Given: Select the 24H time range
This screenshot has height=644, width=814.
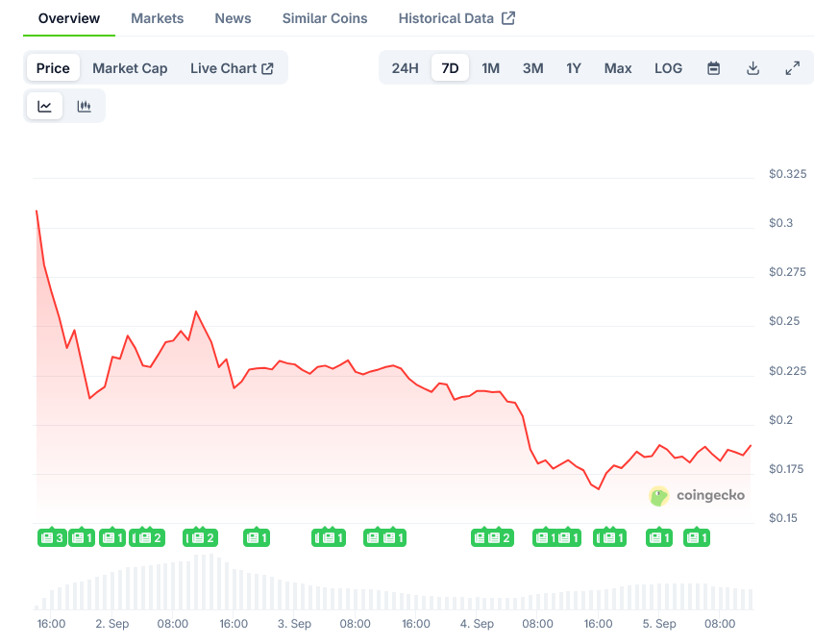Looking at the screenshot, I should 405,68.
